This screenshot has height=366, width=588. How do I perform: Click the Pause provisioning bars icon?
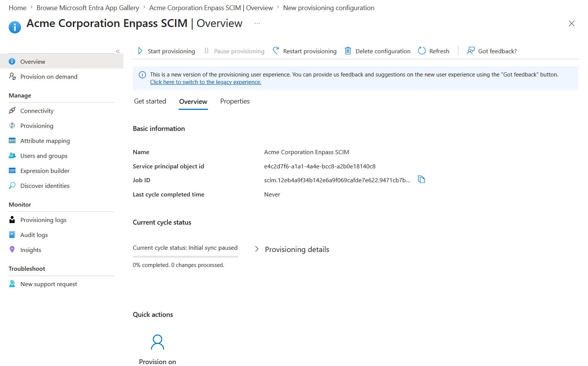[206, 51]
